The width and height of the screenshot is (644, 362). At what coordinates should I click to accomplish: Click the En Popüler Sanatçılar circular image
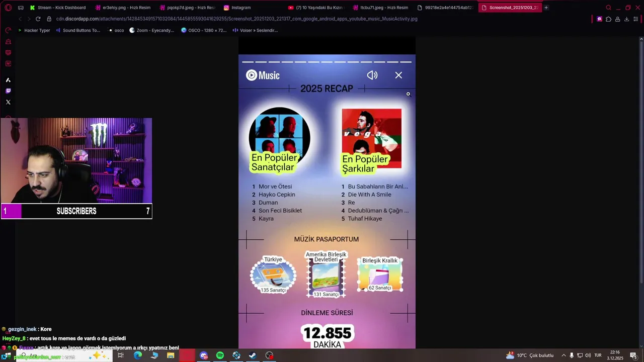(x=279, y=137)
